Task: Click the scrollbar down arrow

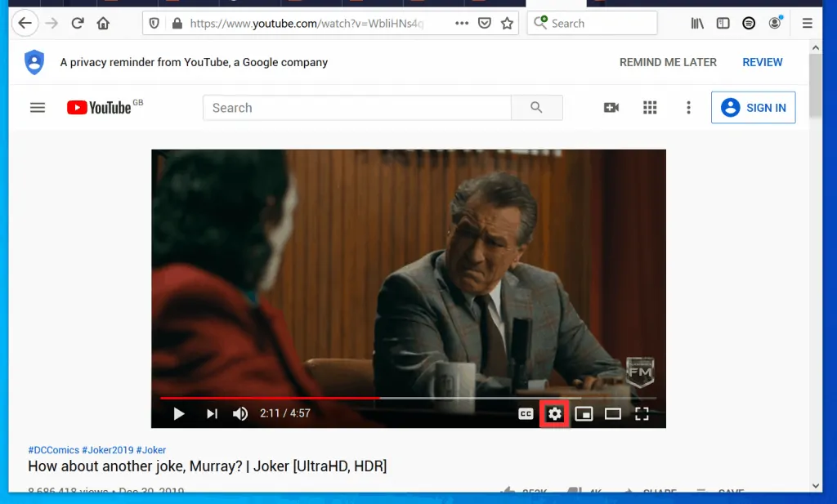Action: [x=816, y=486]
